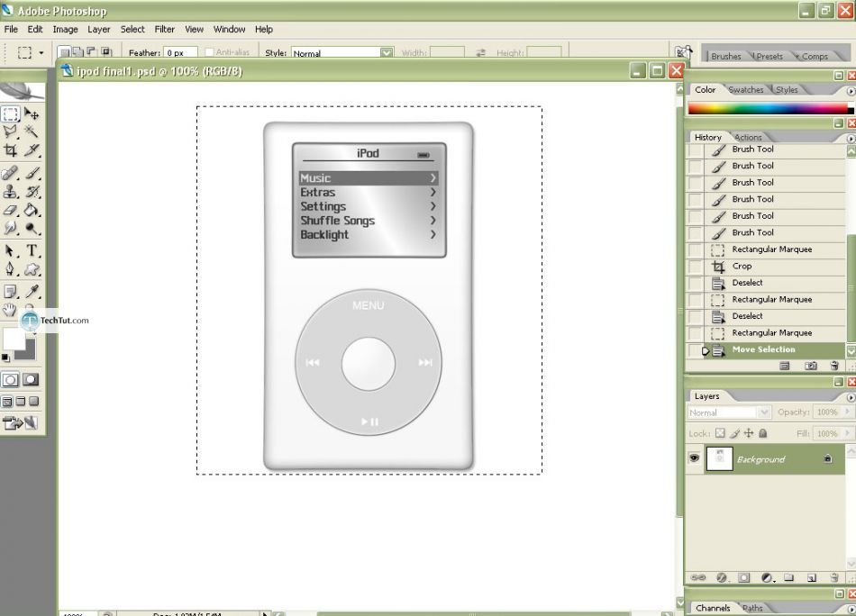Open the Opacity slider arrow
Image resolution: width=856 pixels, height=616 pixels.
click(x=848, y=412)
